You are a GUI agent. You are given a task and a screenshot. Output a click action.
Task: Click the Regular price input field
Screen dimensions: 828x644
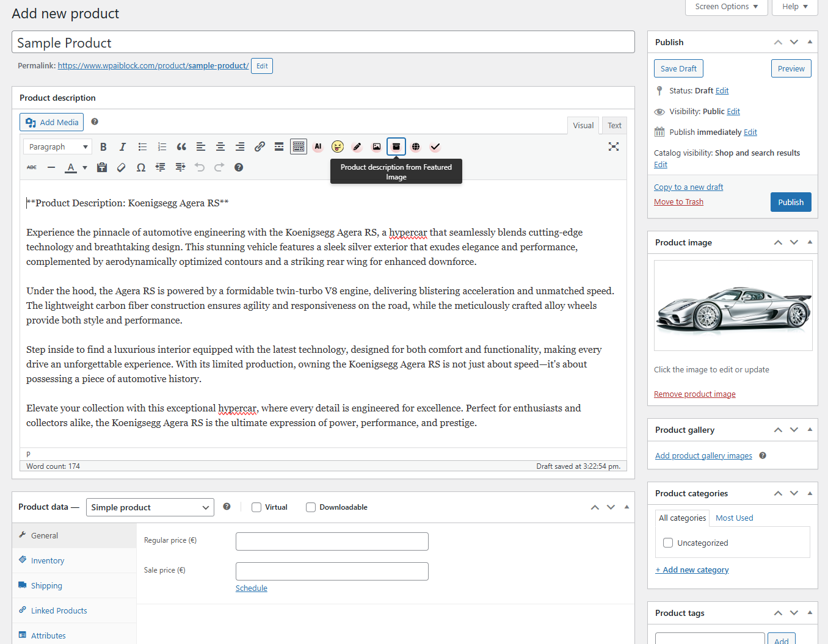click(332, 541)
